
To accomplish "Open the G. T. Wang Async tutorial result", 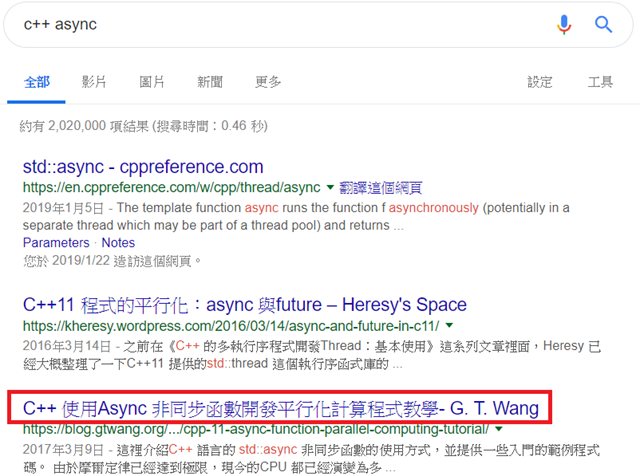I will point(280,408).
